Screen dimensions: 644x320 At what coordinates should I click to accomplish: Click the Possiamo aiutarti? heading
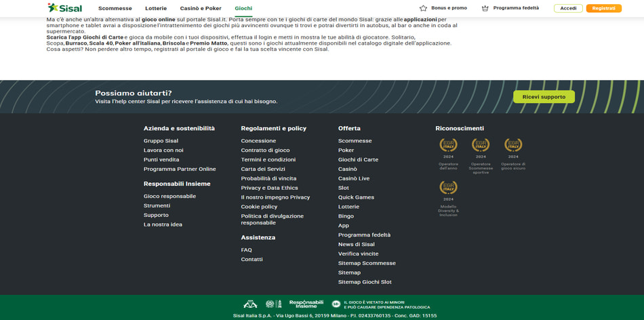134,93
